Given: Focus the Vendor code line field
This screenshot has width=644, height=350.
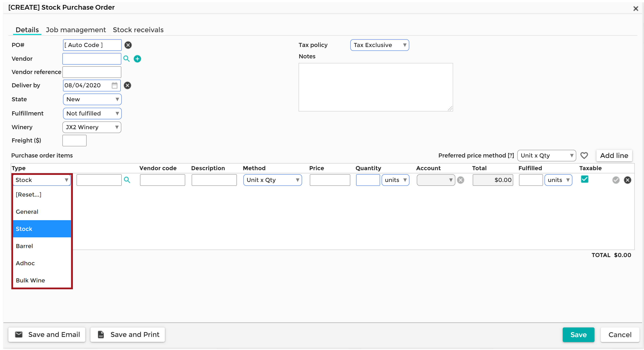Looking at the screenshot, I should click(163, 180).
